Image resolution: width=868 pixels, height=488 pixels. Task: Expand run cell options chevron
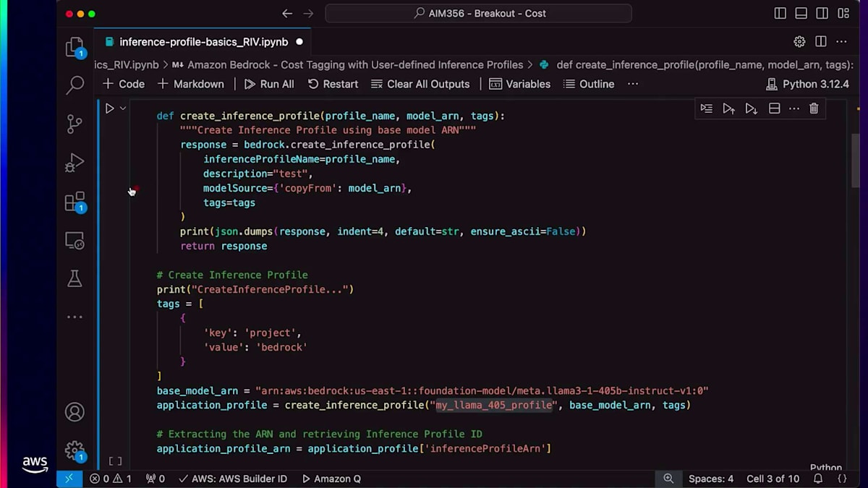123,108
